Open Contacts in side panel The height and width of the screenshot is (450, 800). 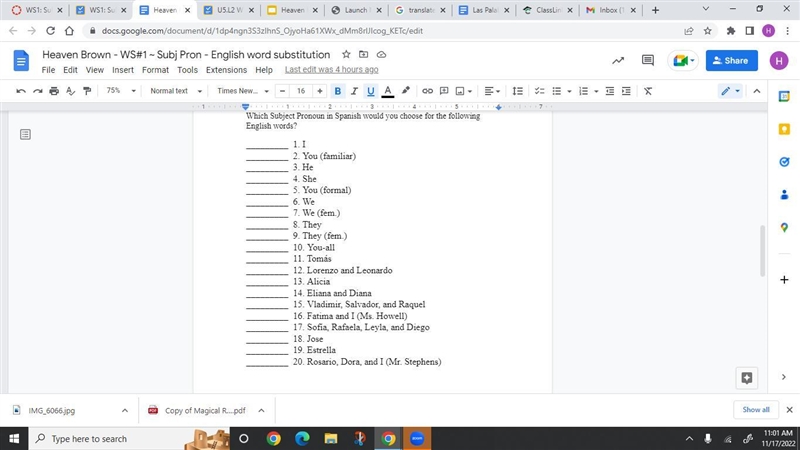pos(784,195)
